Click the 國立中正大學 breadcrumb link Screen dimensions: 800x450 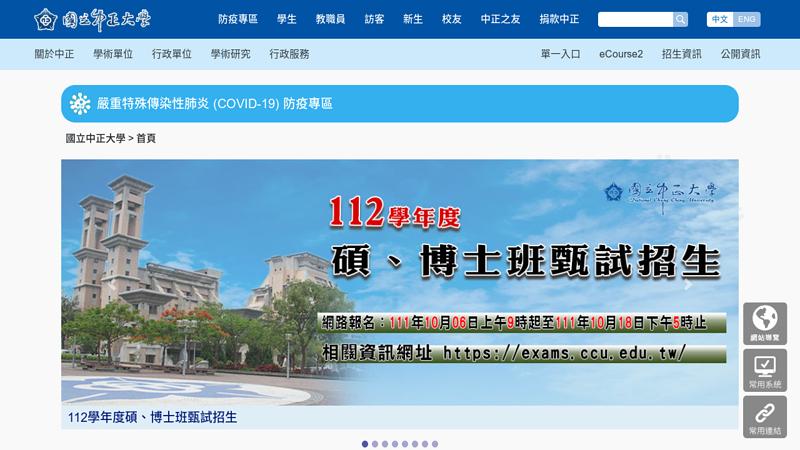point(95,138)
